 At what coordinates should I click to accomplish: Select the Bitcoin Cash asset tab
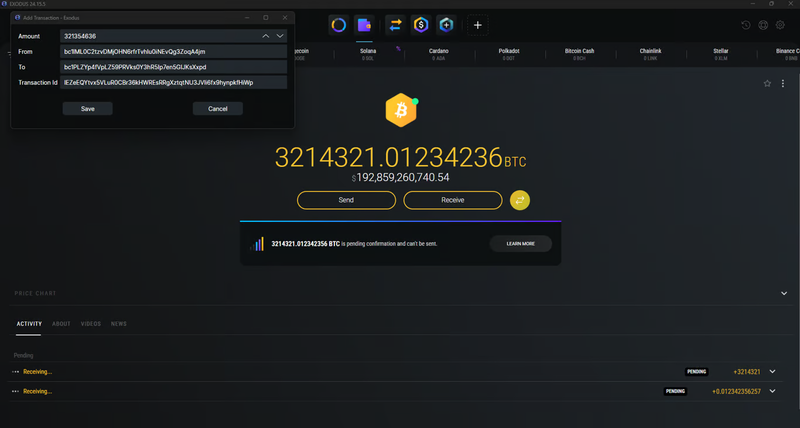click(579, 54)
